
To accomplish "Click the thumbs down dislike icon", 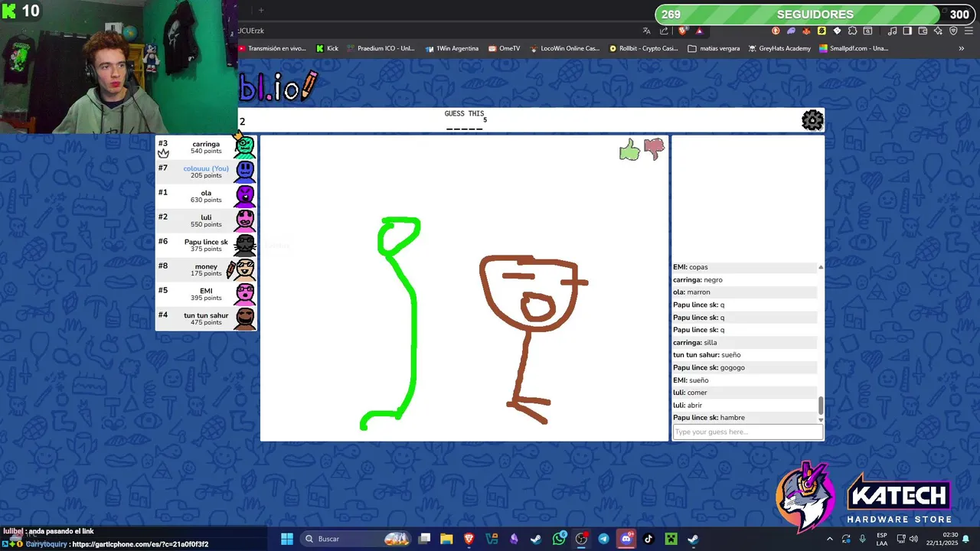I will pos(654,148).
